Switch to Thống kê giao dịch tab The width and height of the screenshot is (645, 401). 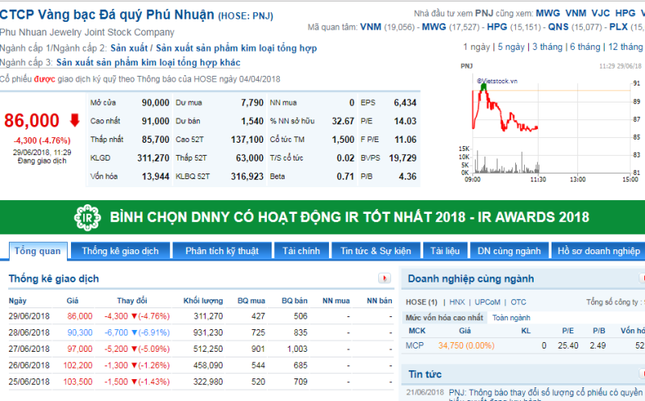[120, 251]
